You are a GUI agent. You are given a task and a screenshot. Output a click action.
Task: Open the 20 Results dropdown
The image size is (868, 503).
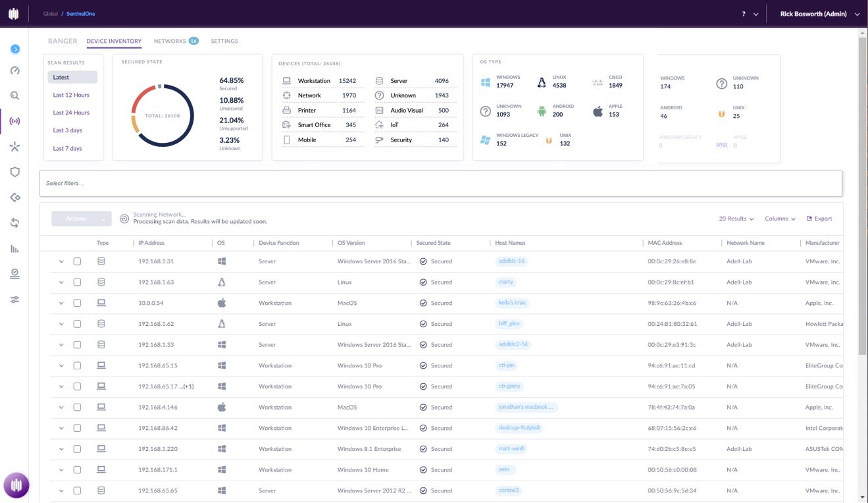click(x=736, y=219)
